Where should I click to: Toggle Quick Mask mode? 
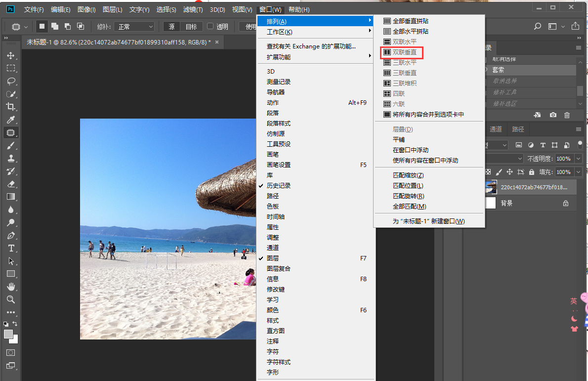[x=11, y=352]
